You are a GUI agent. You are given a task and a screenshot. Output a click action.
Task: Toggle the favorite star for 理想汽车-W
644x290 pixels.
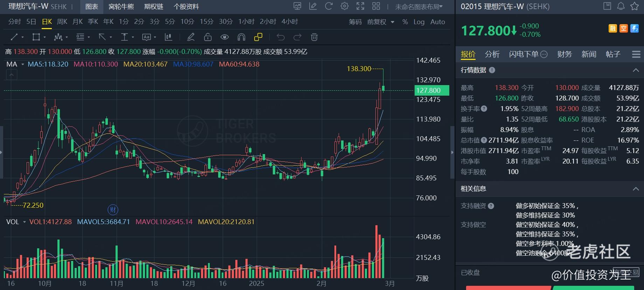pyautogui.click(x=634, y=6)
